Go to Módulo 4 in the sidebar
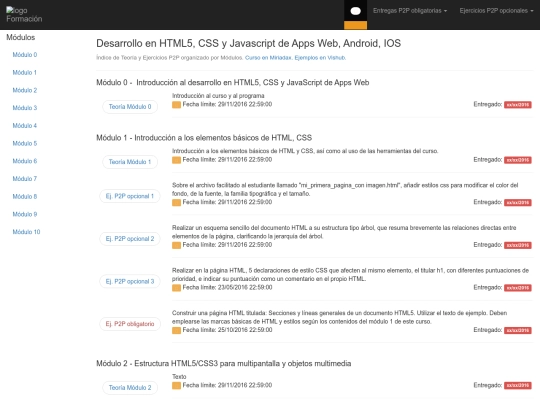 (25, 126)
